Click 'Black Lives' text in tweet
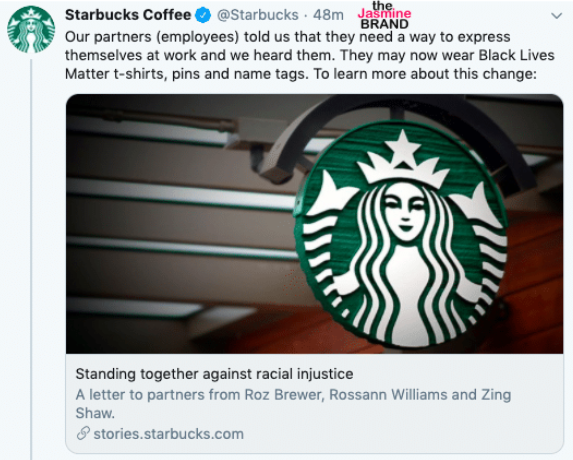Screen dimensions: 573x460 [x=516, y=55]
